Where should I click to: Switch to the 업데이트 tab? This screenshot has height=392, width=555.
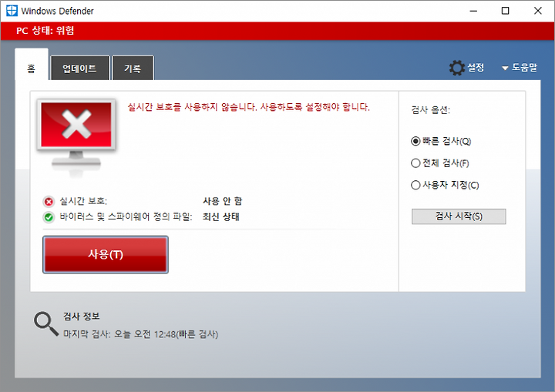pyautogui.click(x=79, y=68)
